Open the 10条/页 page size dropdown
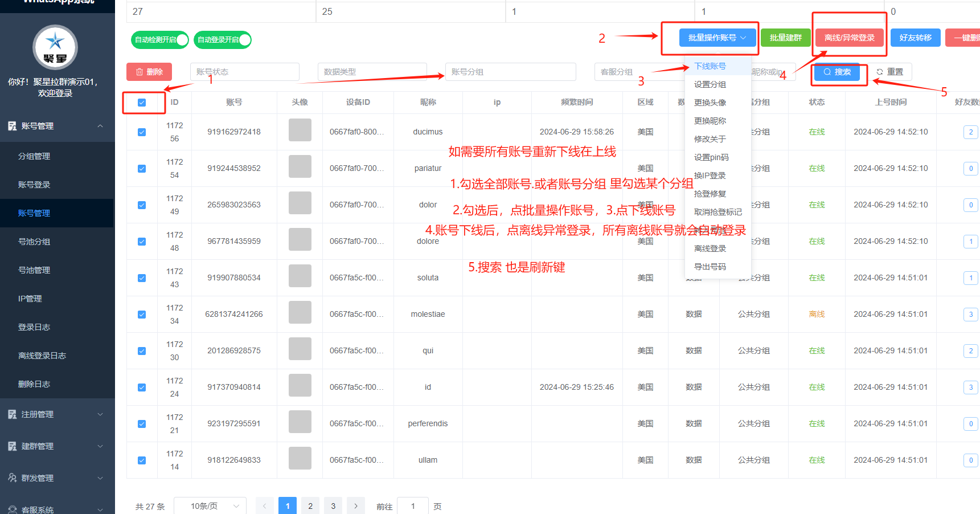This screenshot has width=980, height=514. click(210, 505)
